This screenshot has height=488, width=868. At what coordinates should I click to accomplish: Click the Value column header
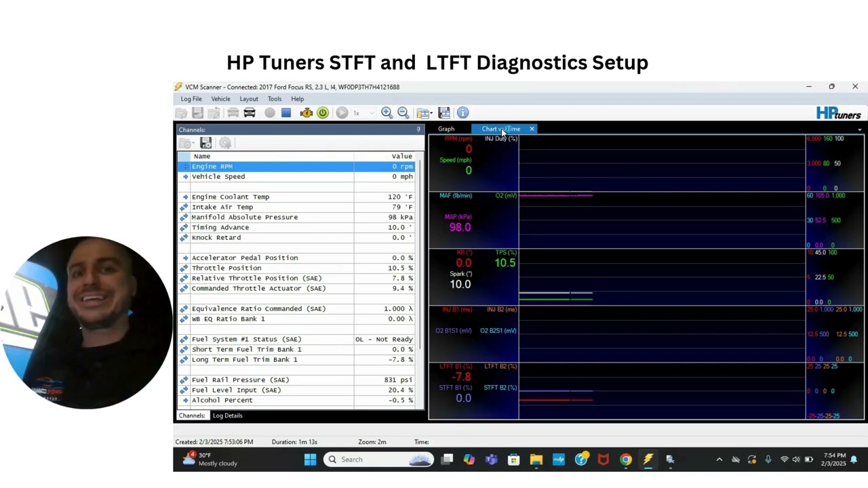tap(384, 156)
